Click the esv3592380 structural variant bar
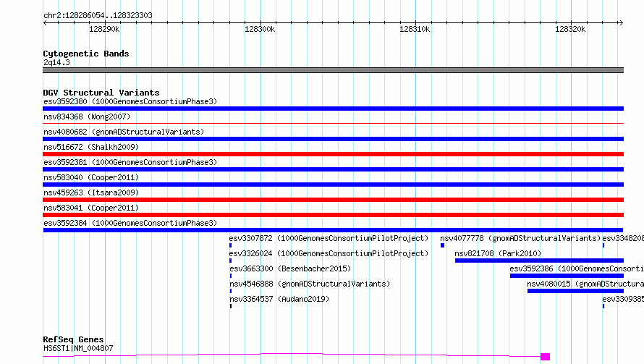Screen dimensions: 644x364 click(x=333, y=109)
